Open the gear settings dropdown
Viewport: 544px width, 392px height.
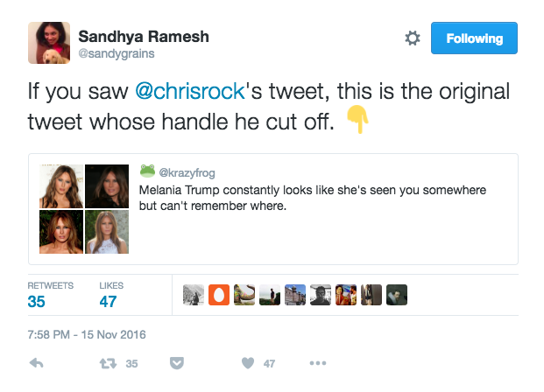click(x=413, y=38)
